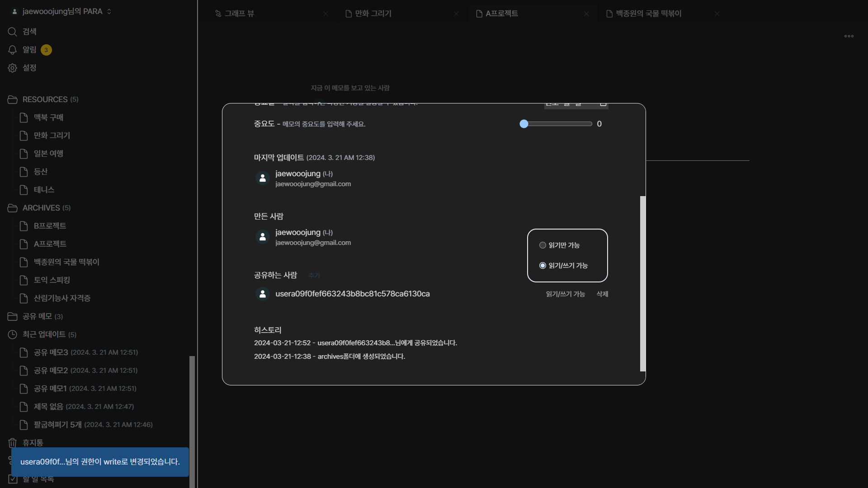Expand the 공유 메모 folder

(x=37, y=316)
